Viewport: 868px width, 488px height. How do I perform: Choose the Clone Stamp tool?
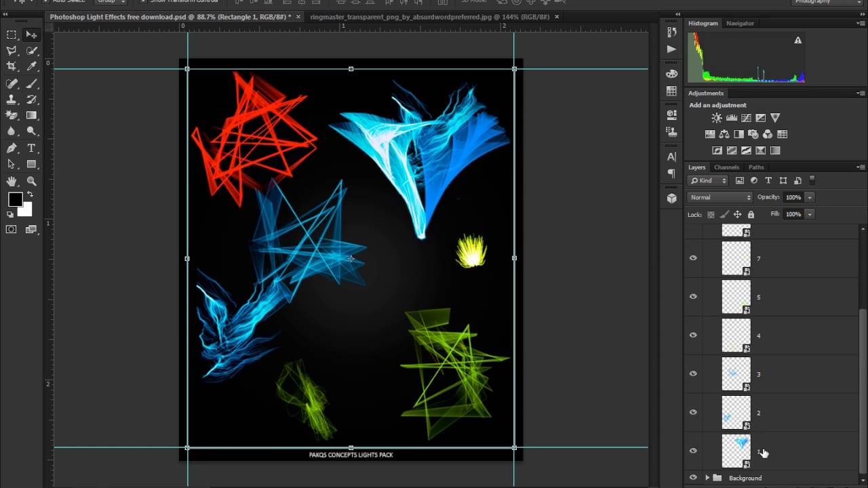tap(12, 100)
